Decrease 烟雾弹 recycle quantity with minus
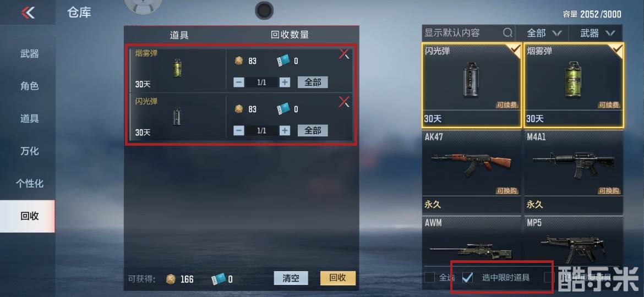644x297 pixels. click(x=239, y=82)
